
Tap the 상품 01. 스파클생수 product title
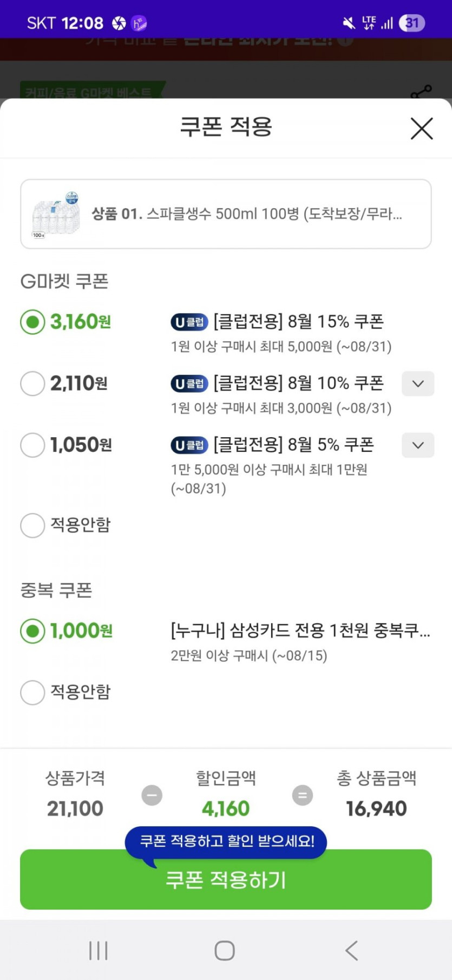pos(247,214)
